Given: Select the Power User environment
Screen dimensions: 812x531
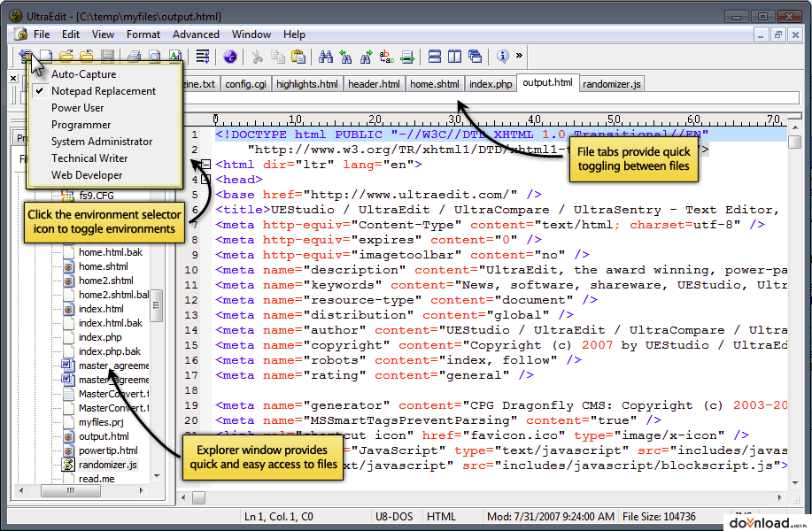Looking at the screenshot, I should point(77,108).
